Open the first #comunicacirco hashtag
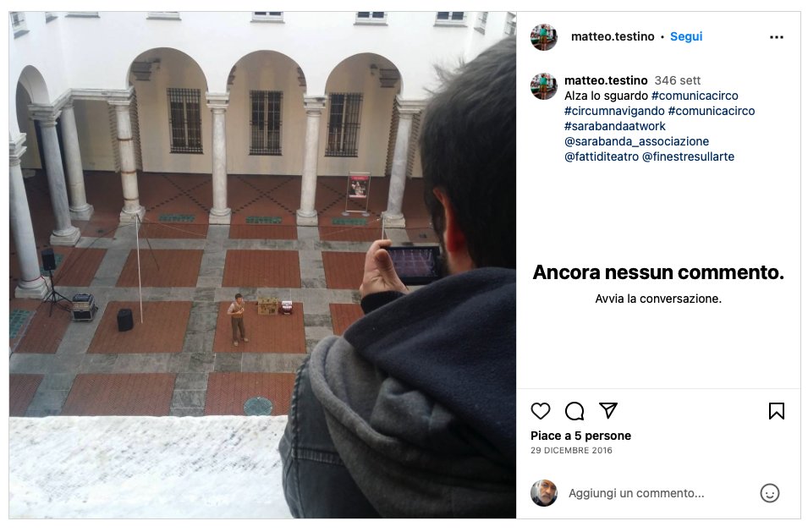 [x=694, y=96]
